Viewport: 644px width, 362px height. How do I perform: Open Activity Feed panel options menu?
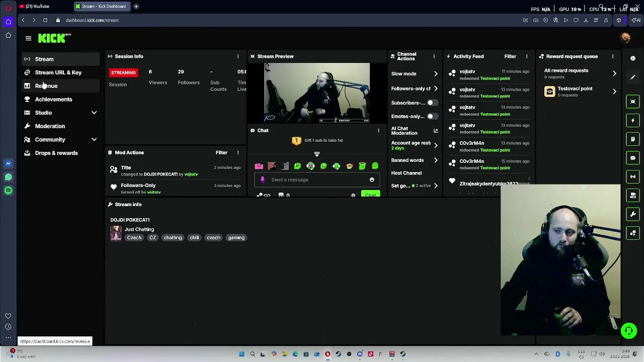[x=527, y=56]
